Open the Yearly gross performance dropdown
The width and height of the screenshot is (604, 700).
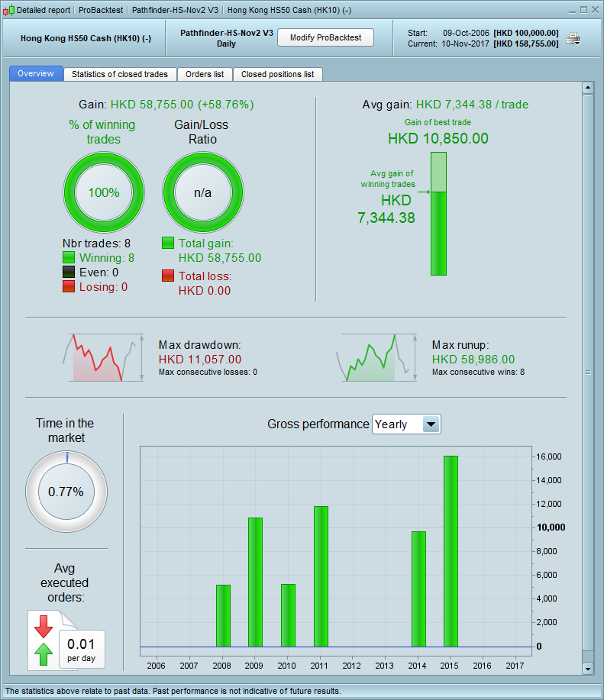(x=406, y=424)
